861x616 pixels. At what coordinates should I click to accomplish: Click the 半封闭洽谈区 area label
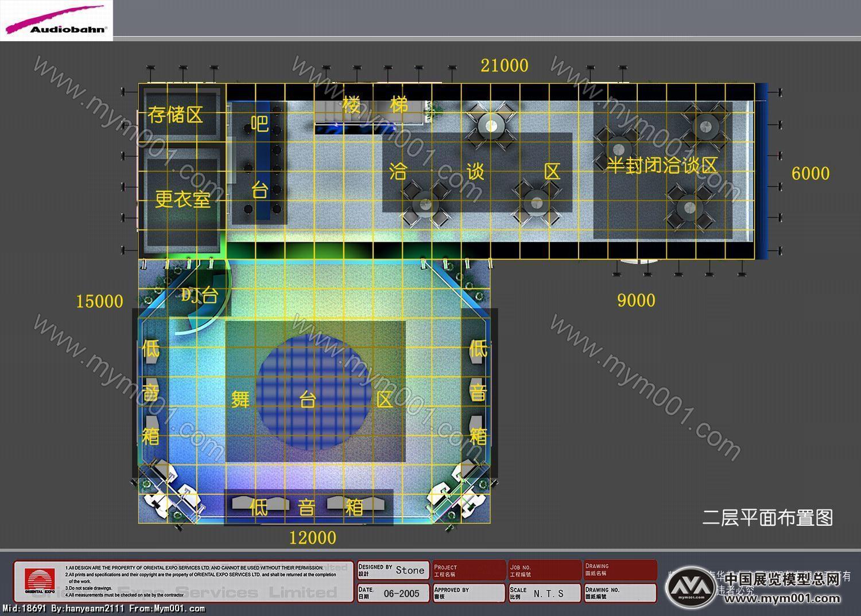coord(662,165)
